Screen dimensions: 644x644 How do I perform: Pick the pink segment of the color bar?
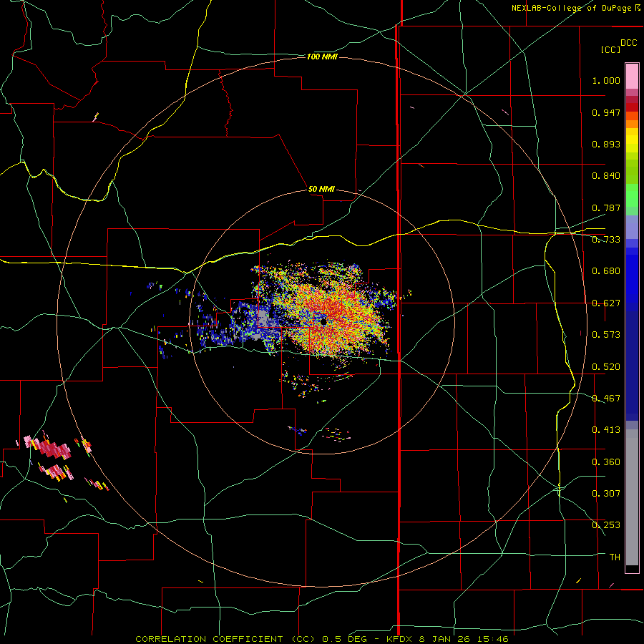click(632, 76)
